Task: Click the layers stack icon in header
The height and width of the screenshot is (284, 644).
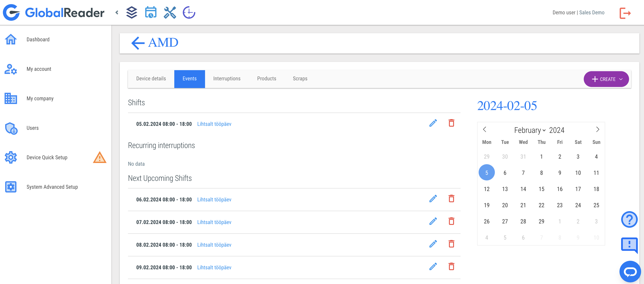Action: (x=132, y=12)
